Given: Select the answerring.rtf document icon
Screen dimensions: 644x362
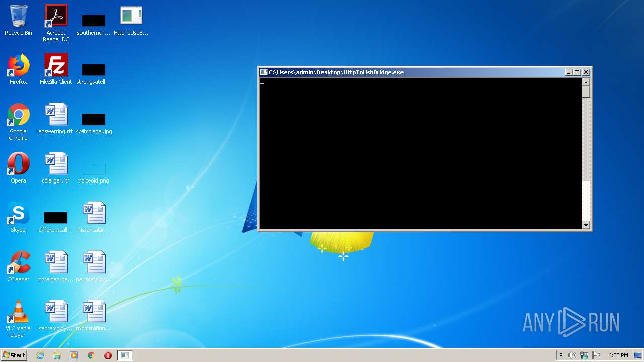Looking at the screenshot, I should click(56, 119).
